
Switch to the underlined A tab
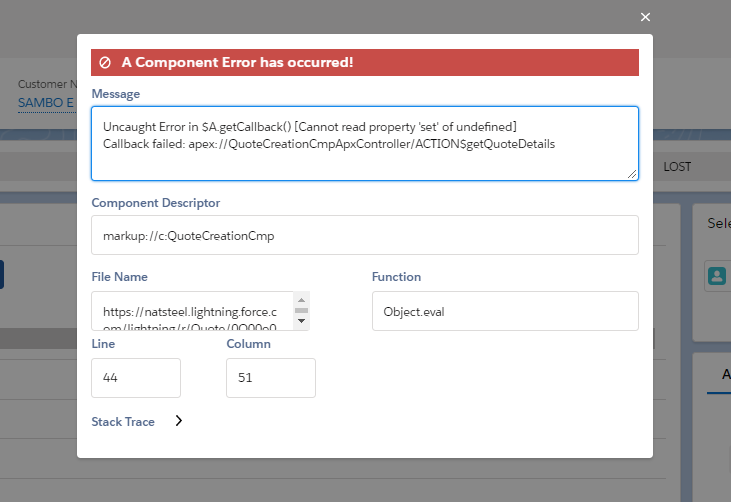[725, 375]
